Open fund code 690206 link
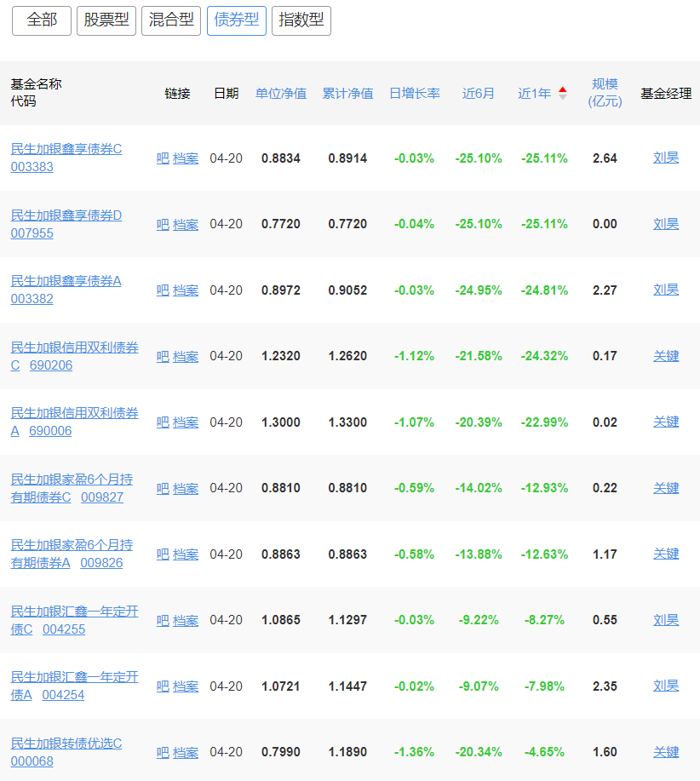700x781 pixels. [51, 365]
